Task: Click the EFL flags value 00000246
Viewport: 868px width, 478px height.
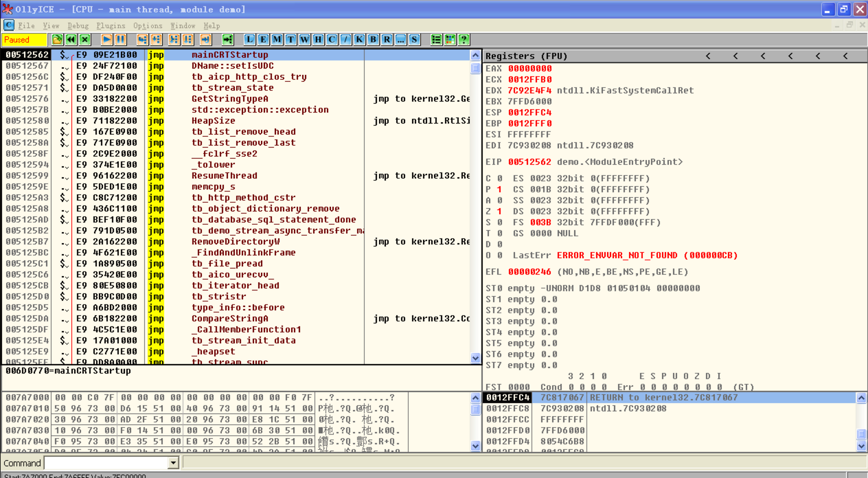Action: [x=529, y=271]
